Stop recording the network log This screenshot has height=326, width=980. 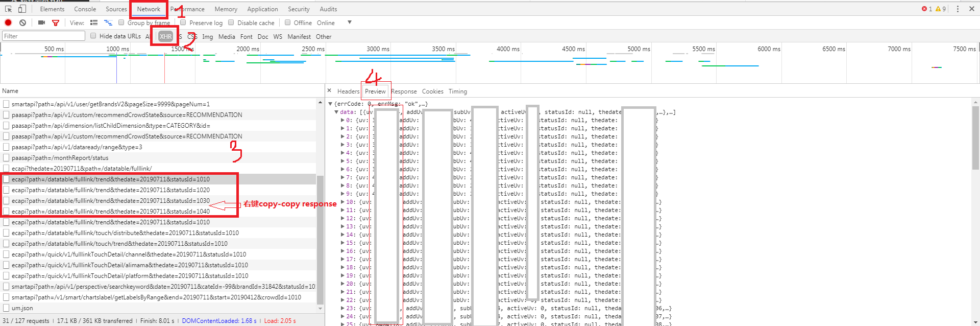point(8,22)
